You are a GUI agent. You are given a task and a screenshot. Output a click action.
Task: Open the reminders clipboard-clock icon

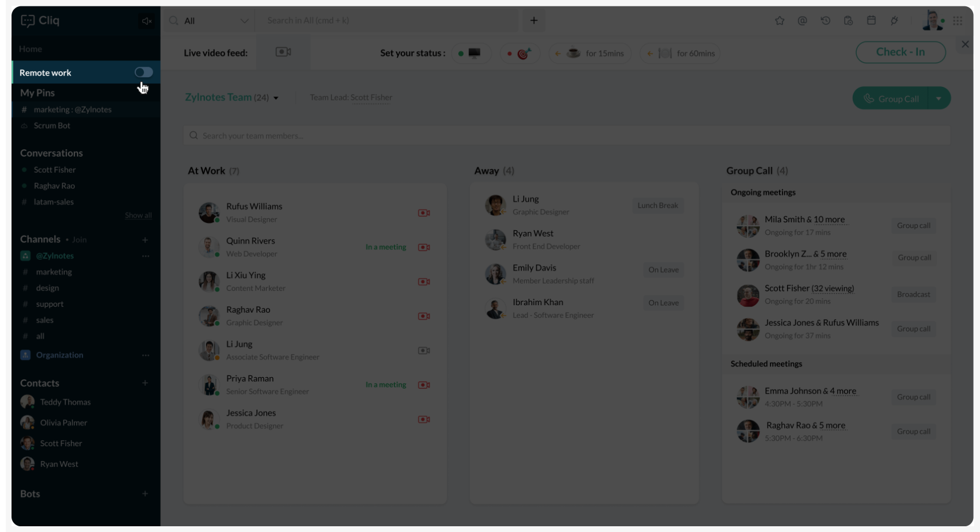coord(848,21)
